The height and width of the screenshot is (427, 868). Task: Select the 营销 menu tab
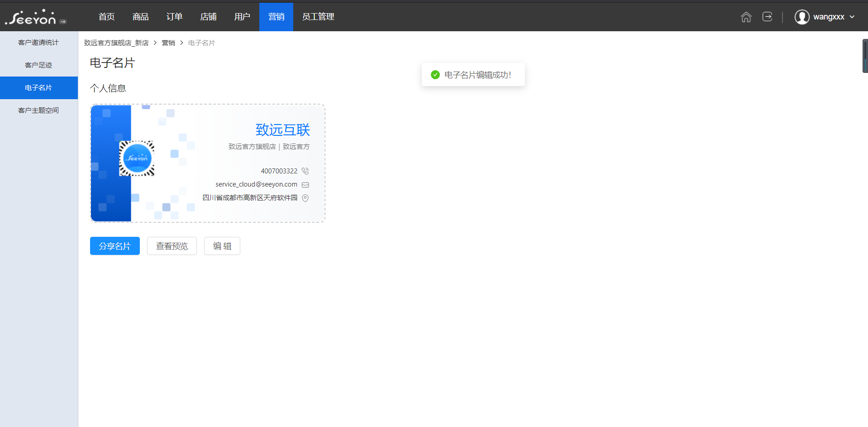[x=276, y=17]
